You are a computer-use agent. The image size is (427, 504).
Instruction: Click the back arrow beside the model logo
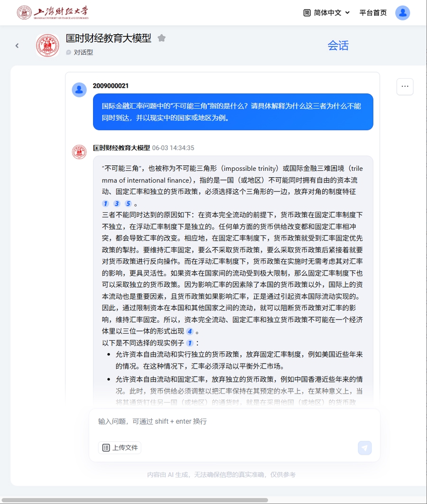[17, 46]
